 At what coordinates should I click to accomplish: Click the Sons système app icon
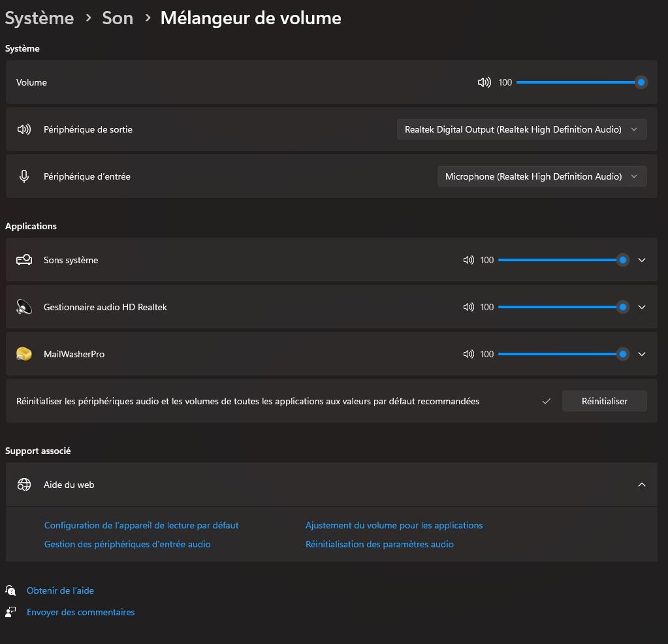pyautogui.click(x=24, y=259)
